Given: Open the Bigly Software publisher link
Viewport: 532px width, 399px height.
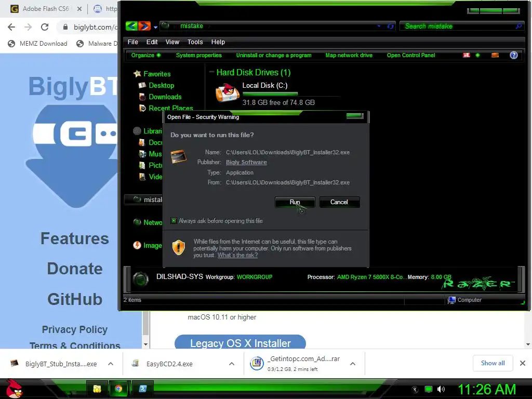Looking at the screenshot, I should [x=246, y=162].
